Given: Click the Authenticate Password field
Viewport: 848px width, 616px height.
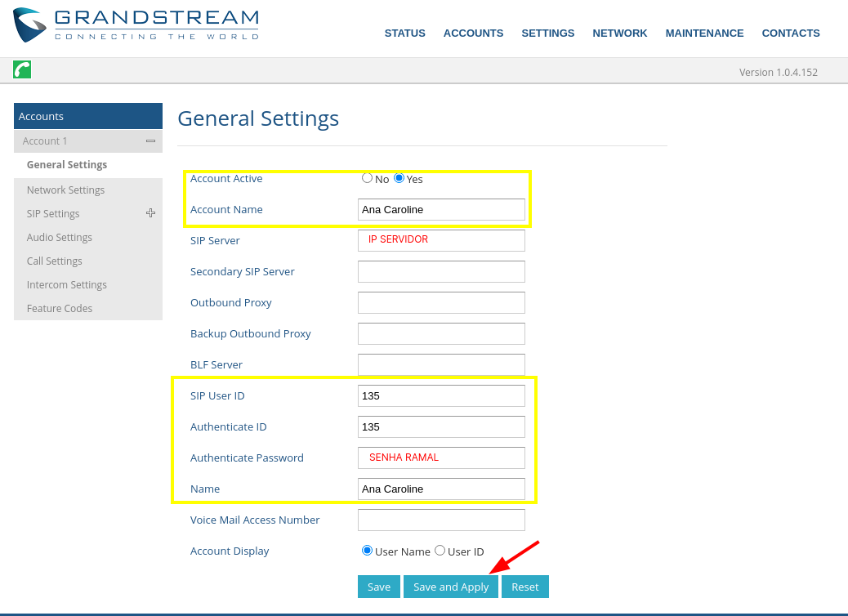Looking at the screenshot, I should pyautogui.click(x=441, y=458).
